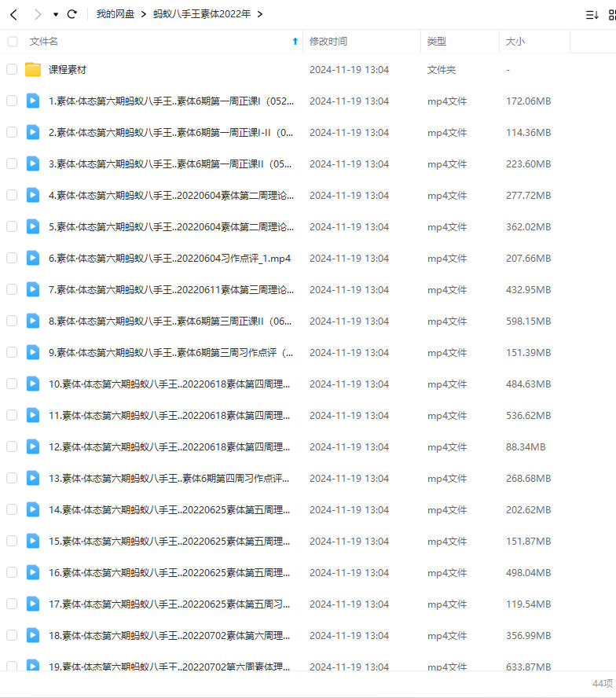The height and width of the screenshot is (698, 616).
Task: Select file name 3.素体…第一周正课II
Action: (x=170, y=163)
